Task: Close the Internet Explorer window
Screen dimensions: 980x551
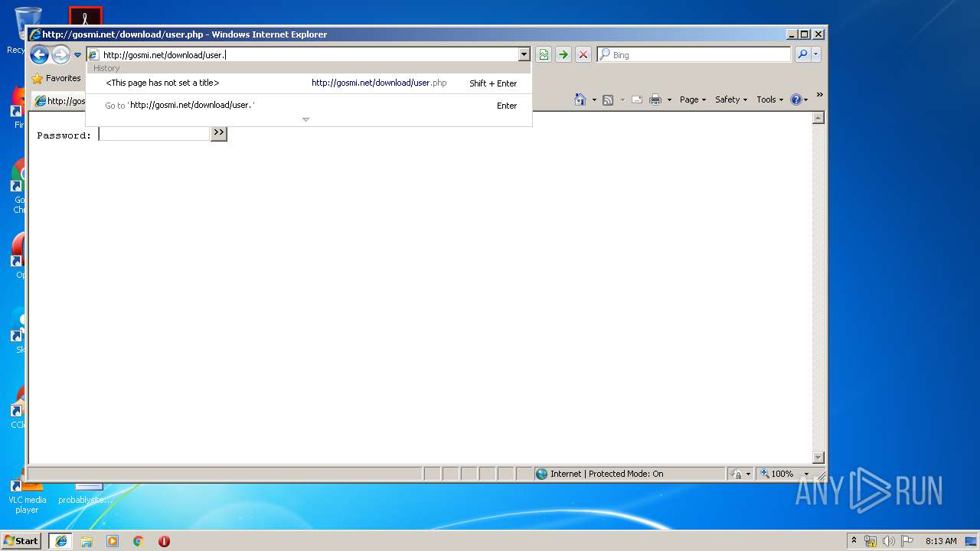Action: [818, 34]
